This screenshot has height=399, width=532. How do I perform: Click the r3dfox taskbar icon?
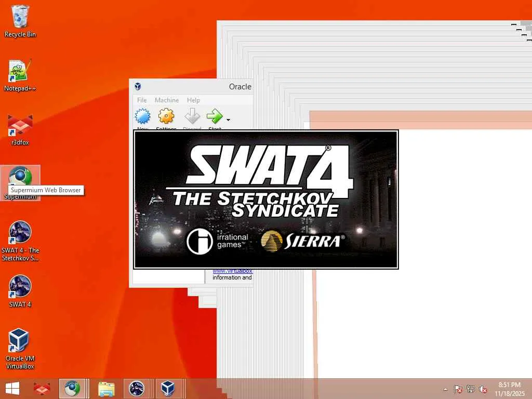click(x=42, y=389)
